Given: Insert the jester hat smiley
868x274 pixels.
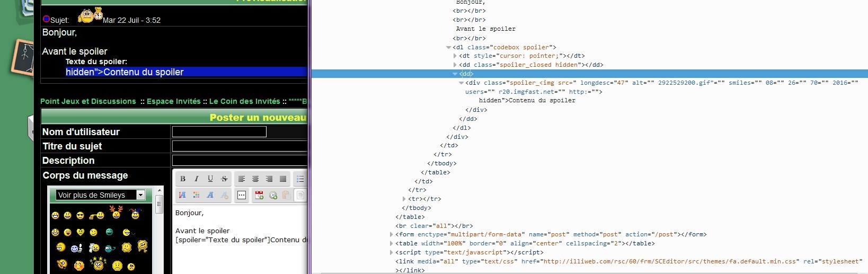Looking at the screenshot, I should click(135, 213).
